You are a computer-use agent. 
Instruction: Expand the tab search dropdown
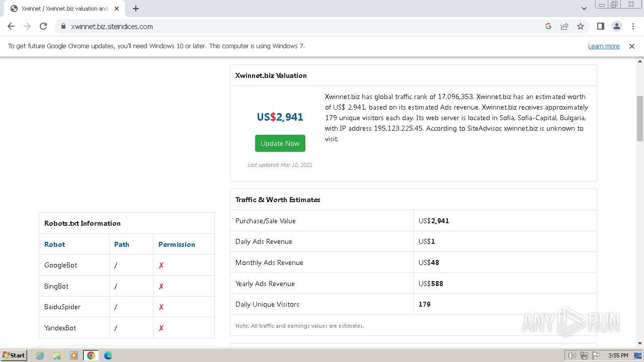pos(584,9)
